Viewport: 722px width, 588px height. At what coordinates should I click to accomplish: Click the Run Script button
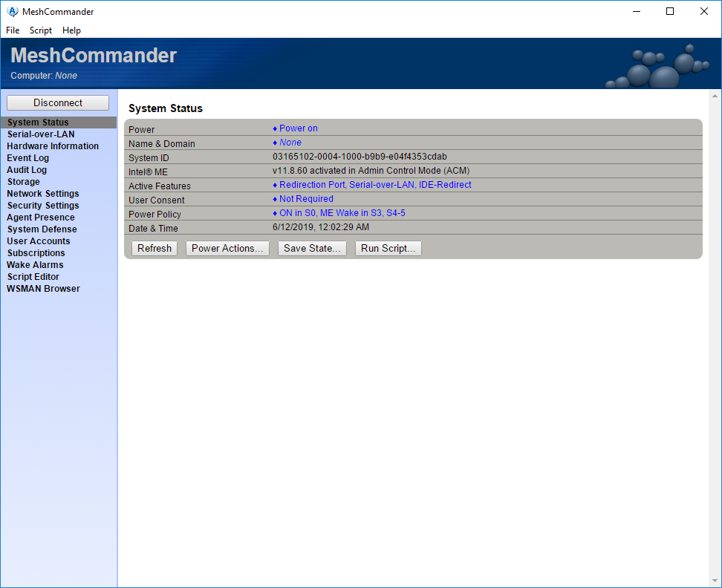point(388,249)
